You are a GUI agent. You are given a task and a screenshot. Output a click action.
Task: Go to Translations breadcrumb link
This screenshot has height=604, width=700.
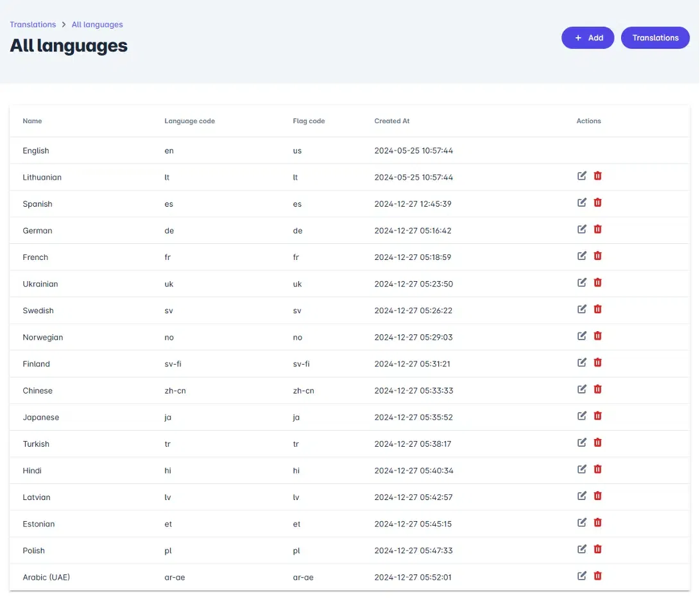point(33,24)
